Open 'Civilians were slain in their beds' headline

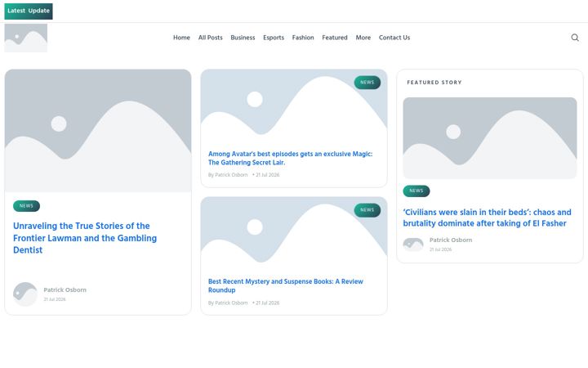tap(487, 218)
